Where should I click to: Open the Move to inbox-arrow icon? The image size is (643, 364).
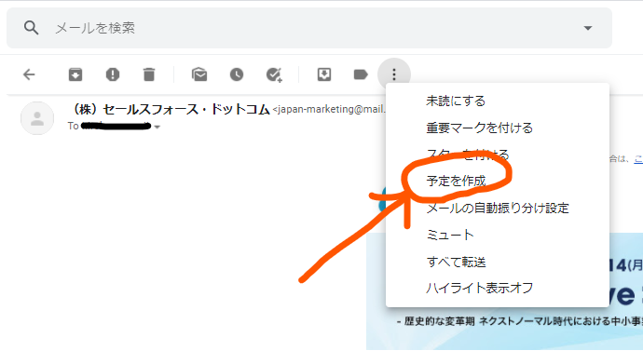(324, 74)
